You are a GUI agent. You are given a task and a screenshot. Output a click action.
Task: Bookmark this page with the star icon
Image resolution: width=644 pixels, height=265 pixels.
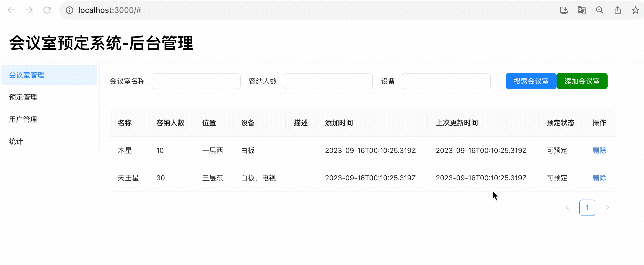click(x=635, y=10)
